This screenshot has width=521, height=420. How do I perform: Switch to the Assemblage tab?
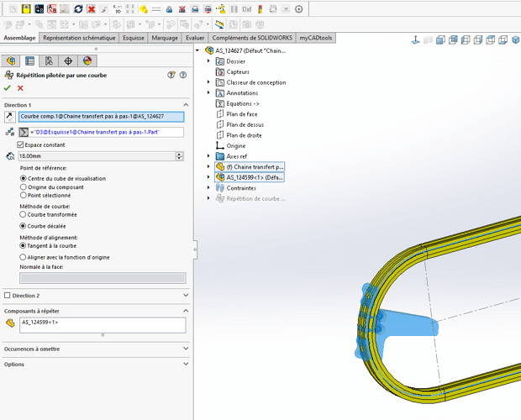19,38
